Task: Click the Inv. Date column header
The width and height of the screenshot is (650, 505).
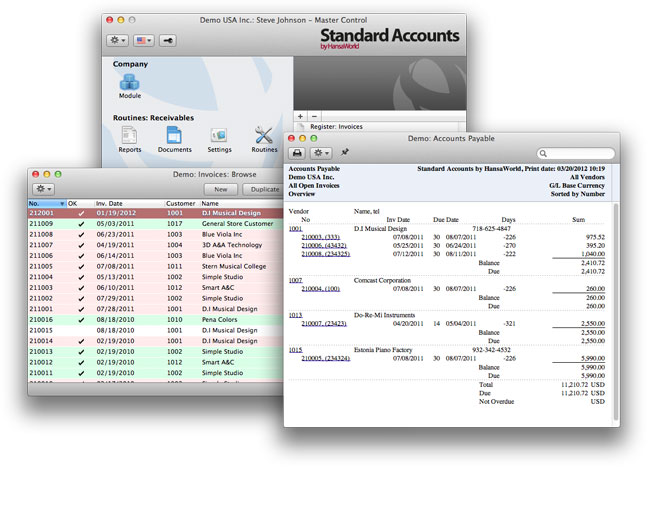Action: (x=129, y=204)
